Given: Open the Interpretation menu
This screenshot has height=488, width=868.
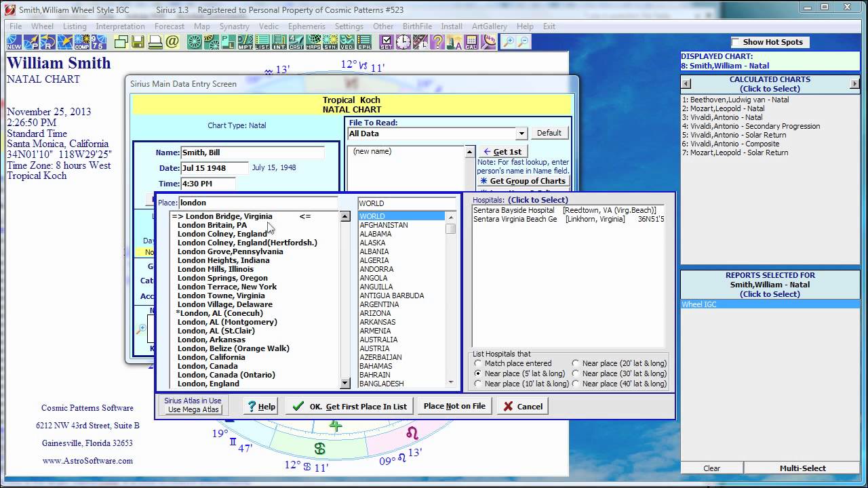Looking at the screenshot, I should [x=120, y=26].
